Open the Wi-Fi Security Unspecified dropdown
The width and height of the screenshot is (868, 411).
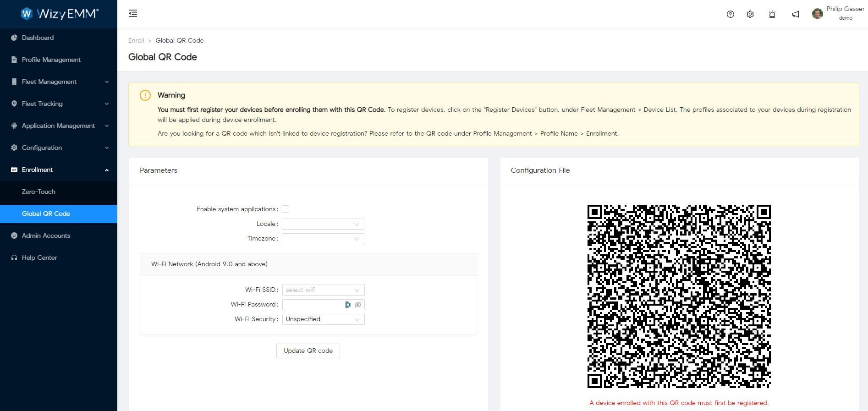point(324,319)
